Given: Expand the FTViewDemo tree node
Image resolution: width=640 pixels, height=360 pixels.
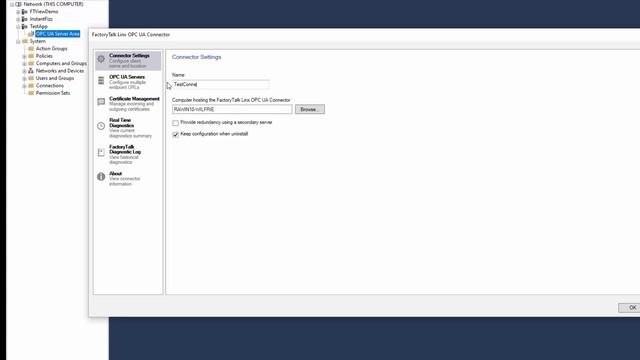Looking at the screenshot, I should [18, 12].
